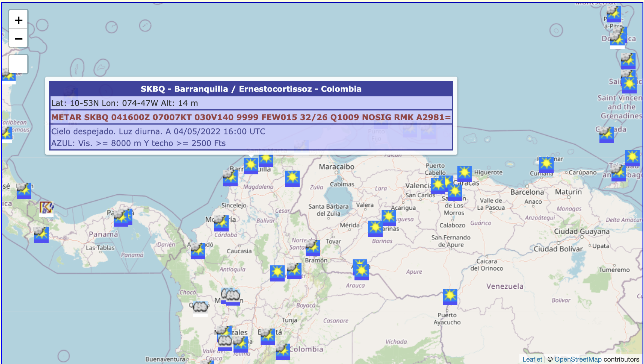Click the sunny marker east of Magdalena
Viewport: 644px width, 364px height.
[292, 178]
